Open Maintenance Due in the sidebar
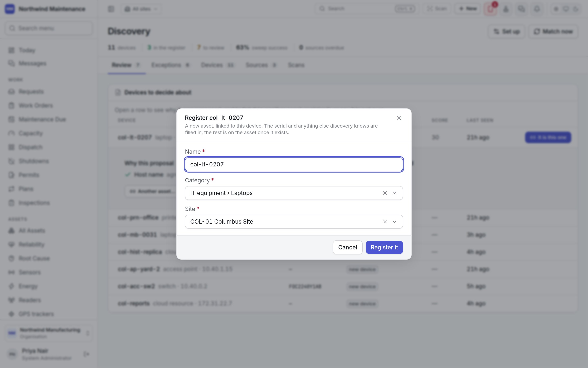Image resolution: width=588 pixels, height=368 pixels. (x=49, y=120)
